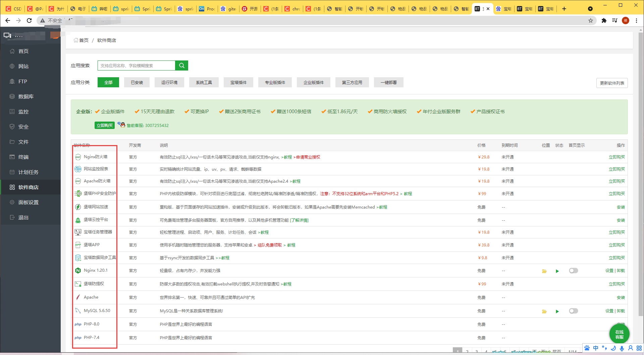The width and height of the screenshot is (644, 355).
Task: Click the green play icon for MySQL 5.6.50
Action: [557, 311]
